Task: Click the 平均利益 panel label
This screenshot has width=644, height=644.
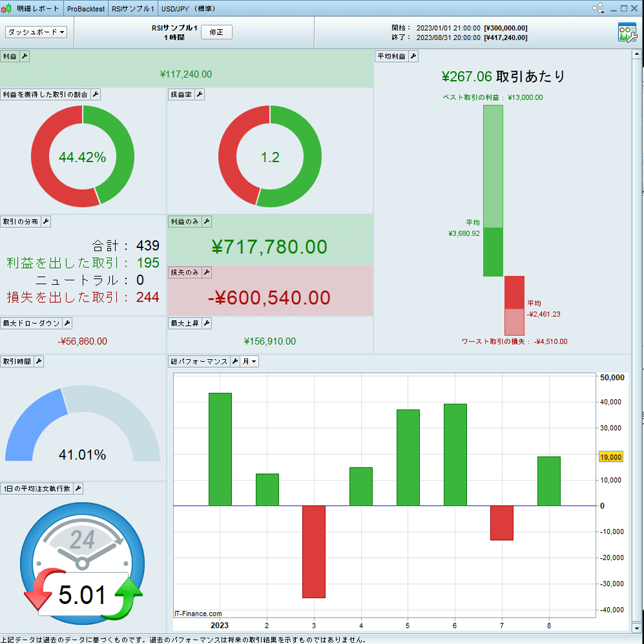Action: pos(391,56)
